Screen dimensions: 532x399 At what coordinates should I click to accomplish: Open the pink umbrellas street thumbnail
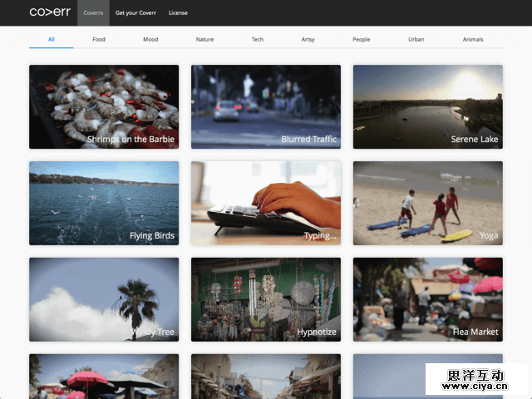pyautogui.click(x=104, y=377)
